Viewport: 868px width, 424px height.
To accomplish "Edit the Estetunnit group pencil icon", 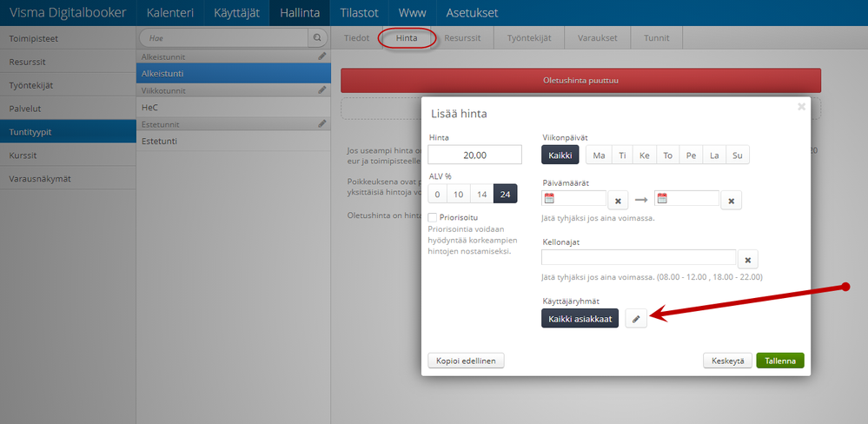I will (x=322, y=123).
